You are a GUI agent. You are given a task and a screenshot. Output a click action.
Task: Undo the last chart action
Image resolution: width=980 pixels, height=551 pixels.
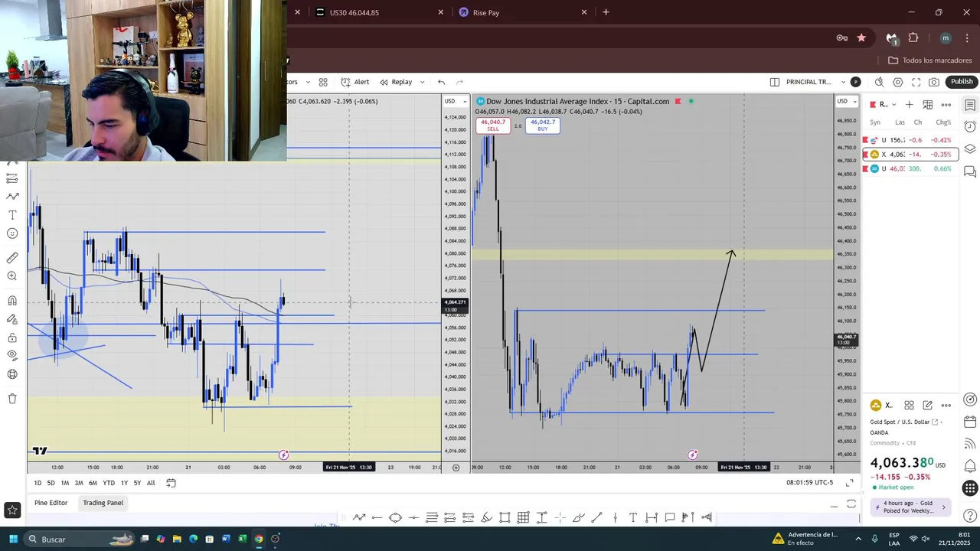pos(441,82)
